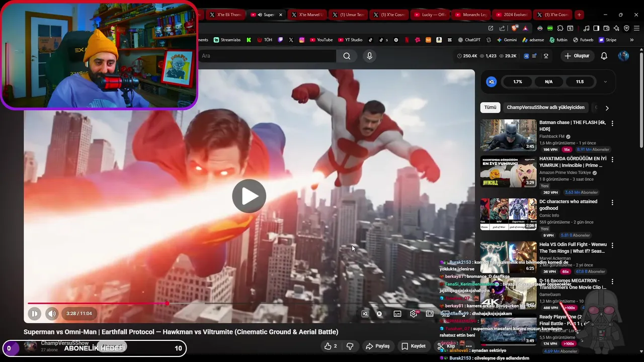This screenshot has width=644, height=362.
Task: Open the vidIQ icon in player controls
Action: coord(365,314)
